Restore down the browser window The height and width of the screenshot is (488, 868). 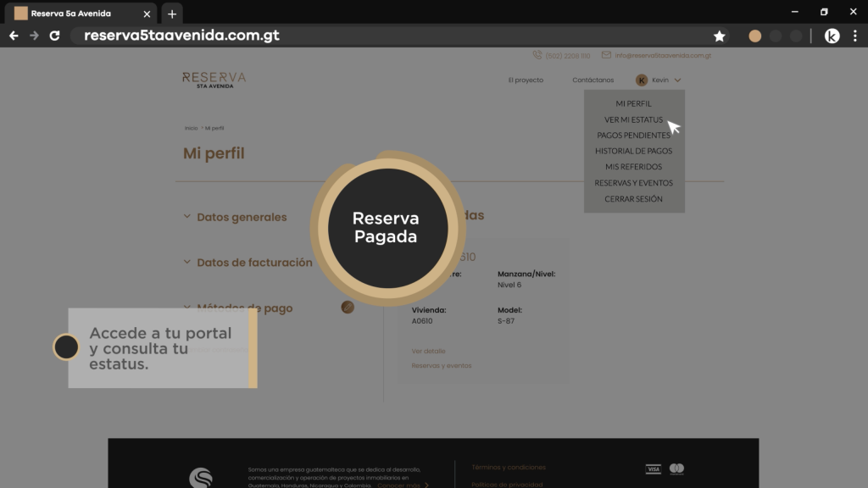click(x=824, y=12)
